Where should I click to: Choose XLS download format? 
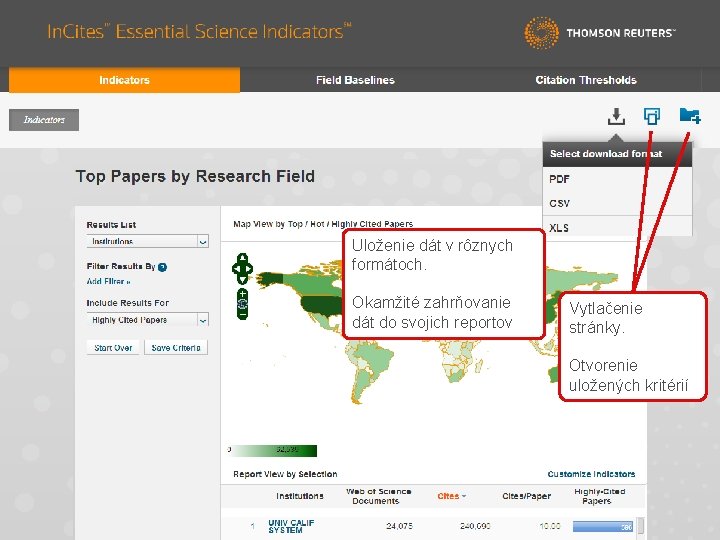point(617,227)
